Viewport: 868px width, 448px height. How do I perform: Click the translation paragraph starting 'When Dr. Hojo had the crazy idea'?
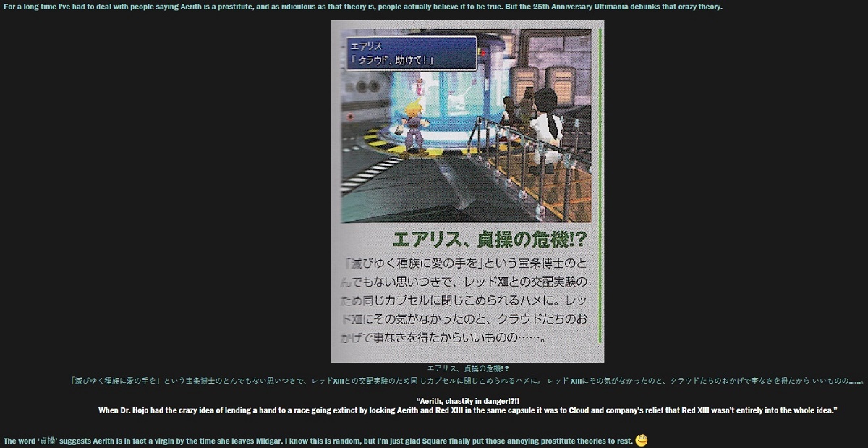pyautogui.click(x=468, y=410)
